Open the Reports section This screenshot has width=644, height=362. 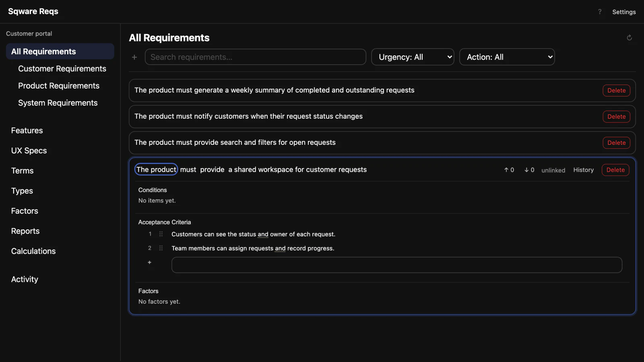25,231
